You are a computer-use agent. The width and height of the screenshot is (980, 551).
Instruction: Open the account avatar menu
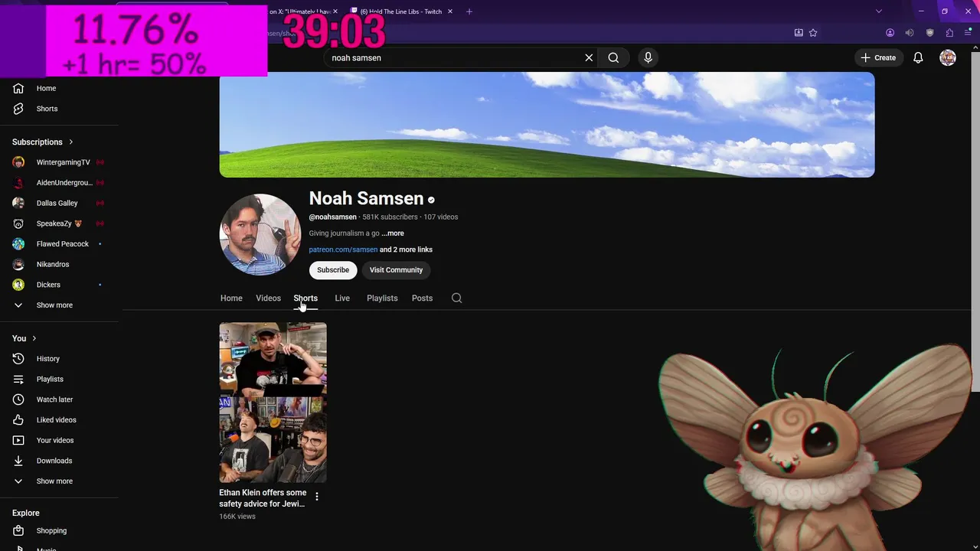tap(948, 57)
